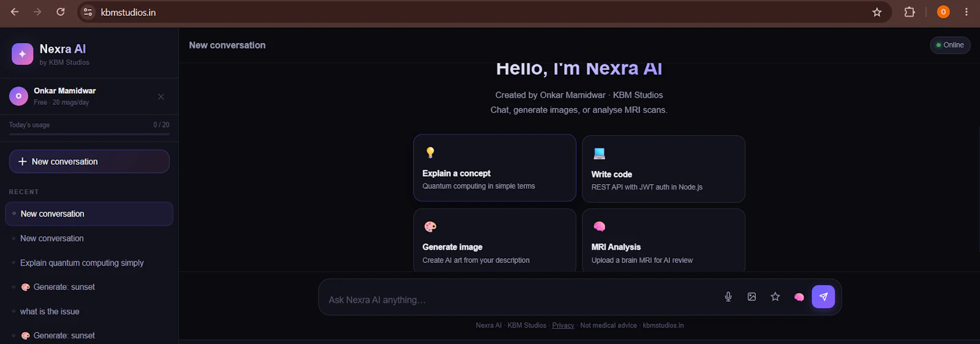Open the second New conversation in Recent
980x344 pixels.
[x=89, y=239]
